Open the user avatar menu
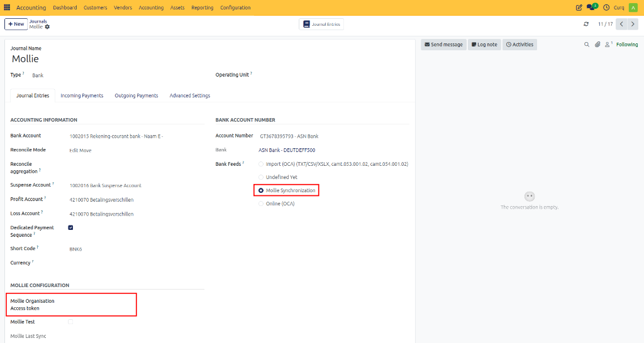This screenshot has height=343, width=644. coord(633,8)
